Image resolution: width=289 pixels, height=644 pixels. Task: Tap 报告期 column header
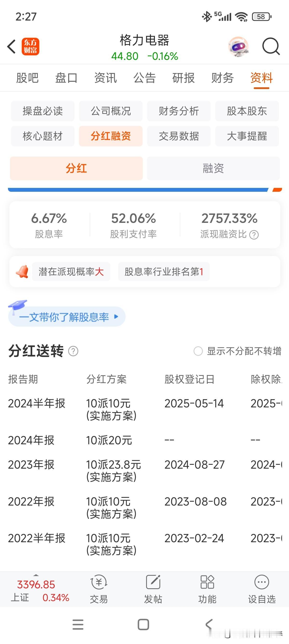click(x=23, y=379)
